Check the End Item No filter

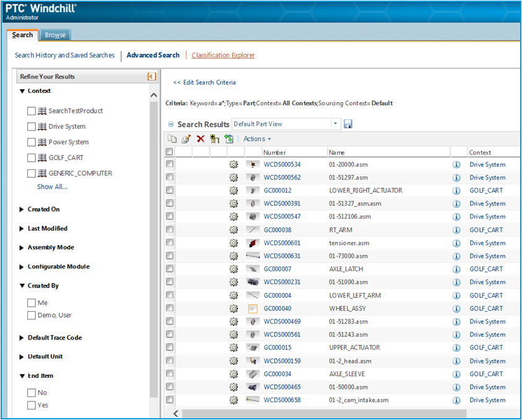[x=32, y=393]
